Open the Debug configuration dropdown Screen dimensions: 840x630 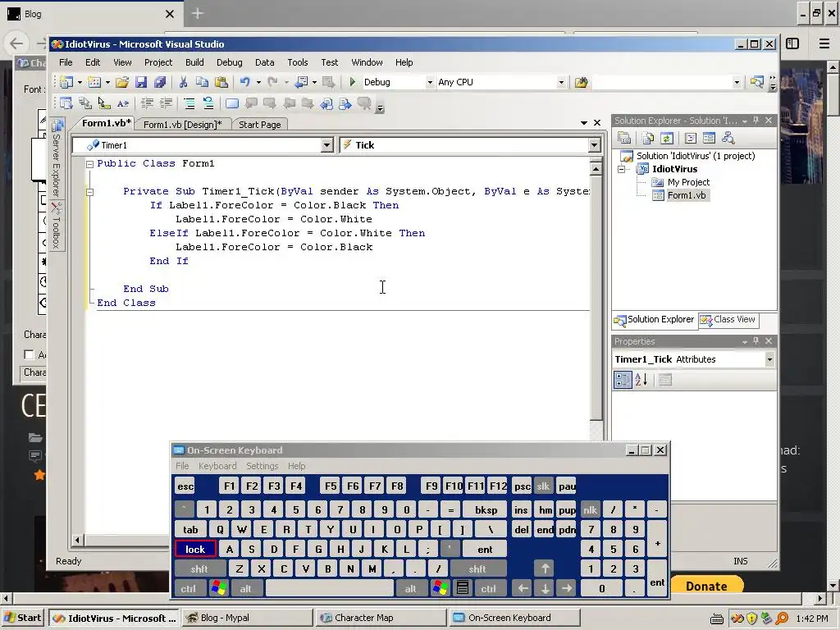pyautogui.click(x=430, y=82)
